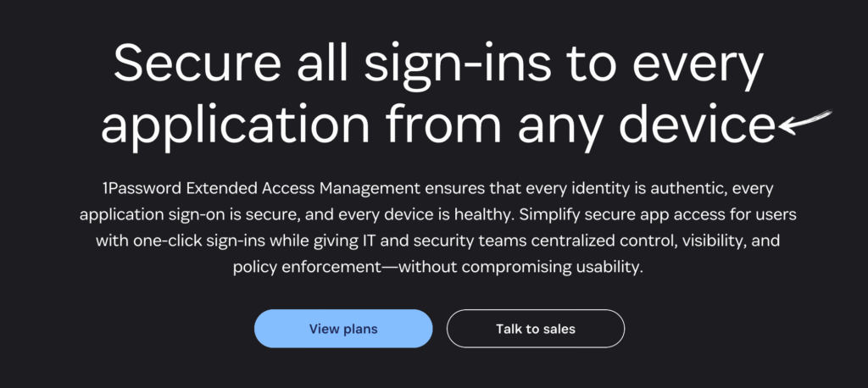Click "1Password Extended Access Management" in the paragraph
This screenshot has width=868, height=388.
pyautogui.click(x=262, y=189)
